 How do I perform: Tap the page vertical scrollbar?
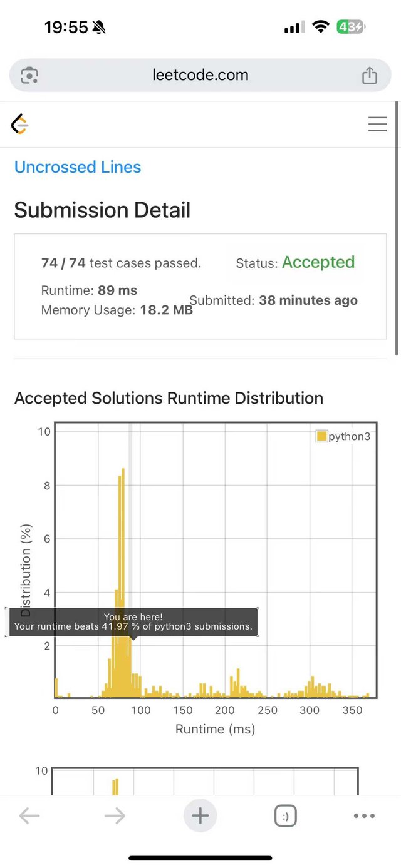(396, 228)
